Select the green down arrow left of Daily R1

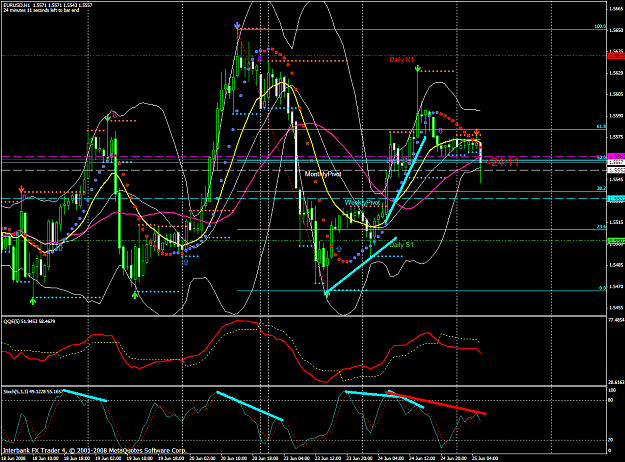[x=417, y=69]
